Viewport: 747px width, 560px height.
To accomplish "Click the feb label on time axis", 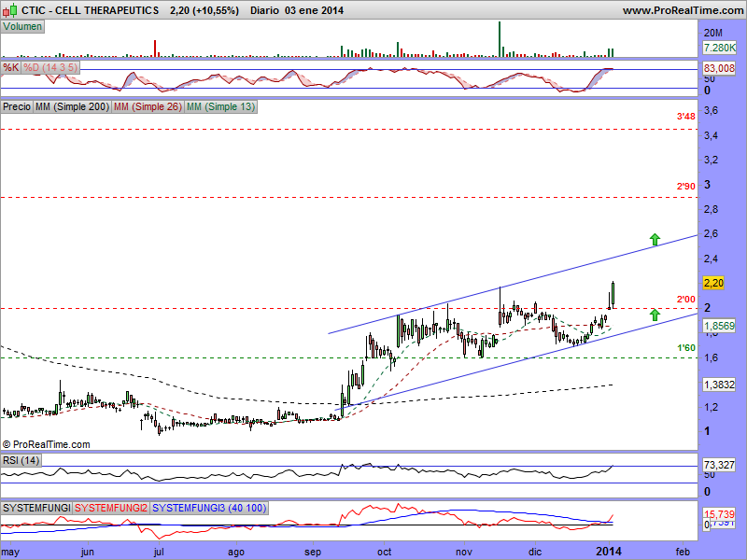I will point(683,552).
